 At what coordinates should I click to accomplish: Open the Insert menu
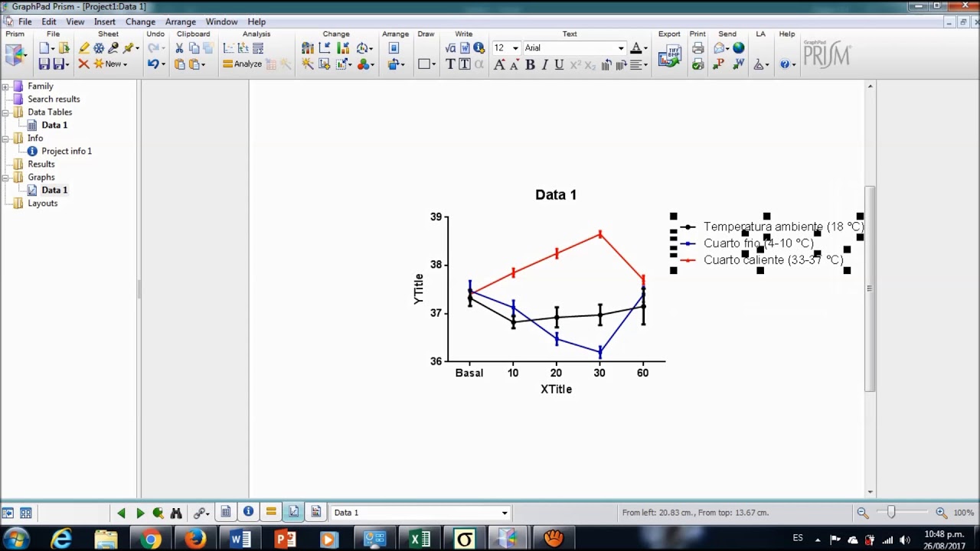pos(105,22)
